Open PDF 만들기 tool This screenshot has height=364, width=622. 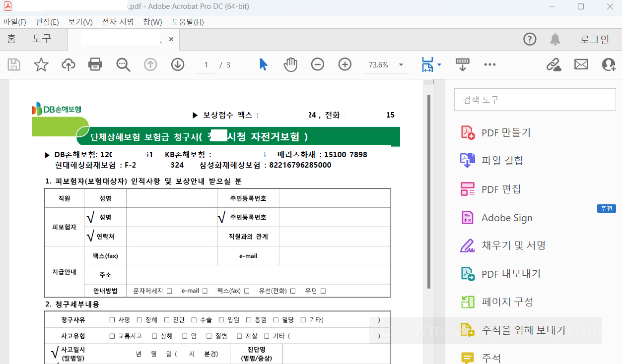coord(496,132)
